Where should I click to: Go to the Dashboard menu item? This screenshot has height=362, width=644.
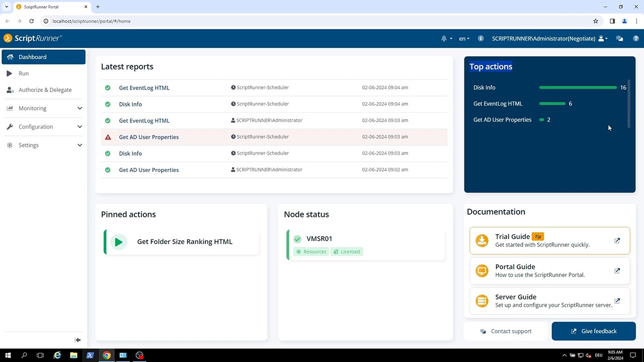44,57
